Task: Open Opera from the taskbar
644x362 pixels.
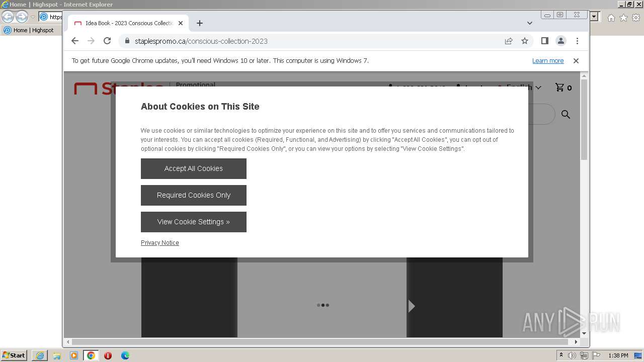Action: click(x=108, y=355)
